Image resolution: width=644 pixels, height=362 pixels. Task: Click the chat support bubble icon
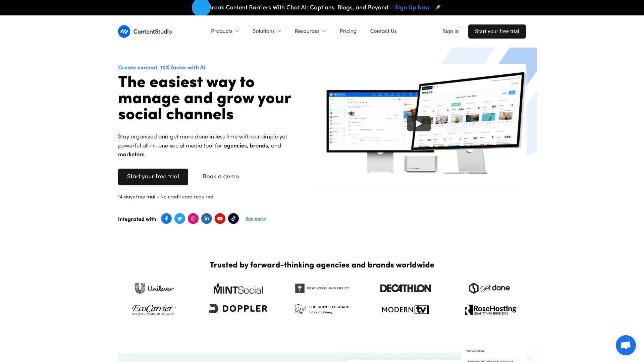coord(626,345)
